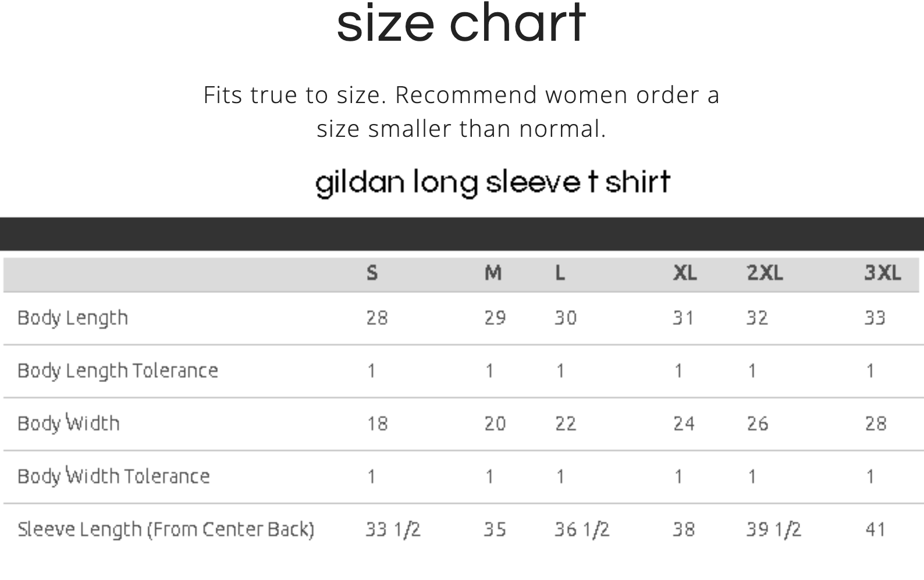Click the fit recommendation text for women
924x580 pixels.
[461, 111]
